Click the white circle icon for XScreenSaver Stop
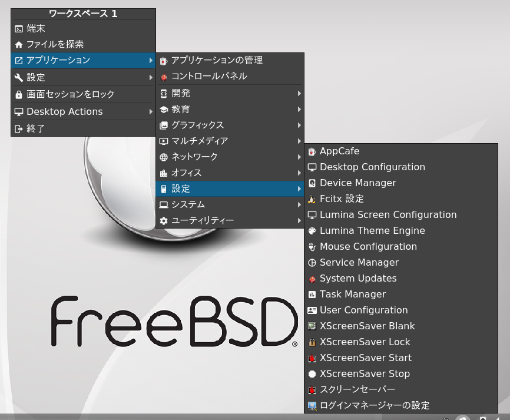510x420 pixels. tap(312, 374)
